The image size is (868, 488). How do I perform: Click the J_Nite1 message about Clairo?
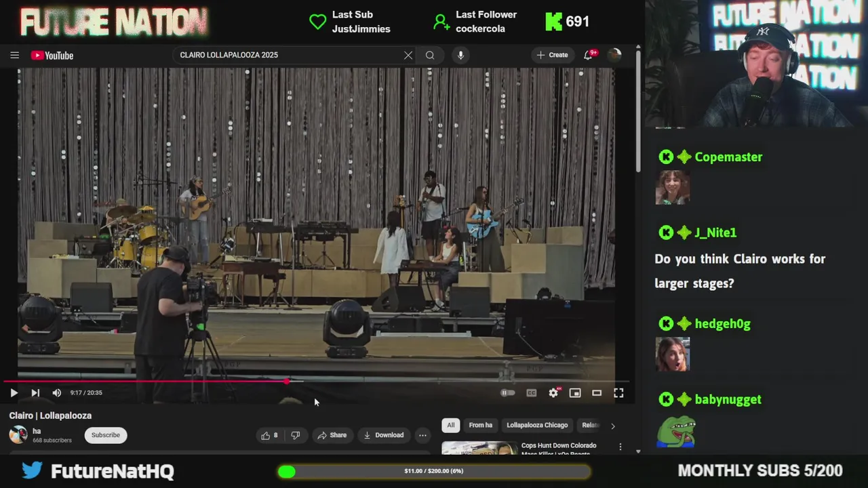740,271
